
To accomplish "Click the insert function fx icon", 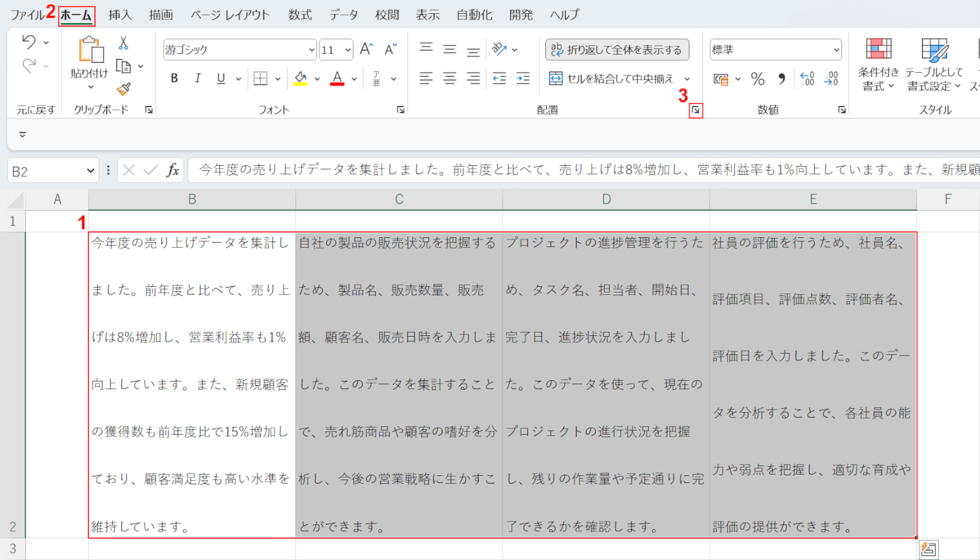I will pyautogui.click(x=172, y=170).
